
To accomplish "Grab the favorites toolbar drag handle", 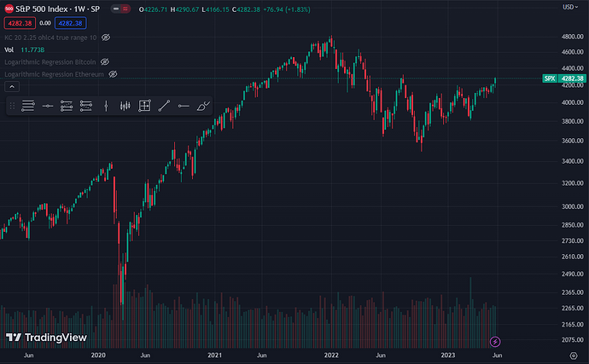I will (12, 107).
